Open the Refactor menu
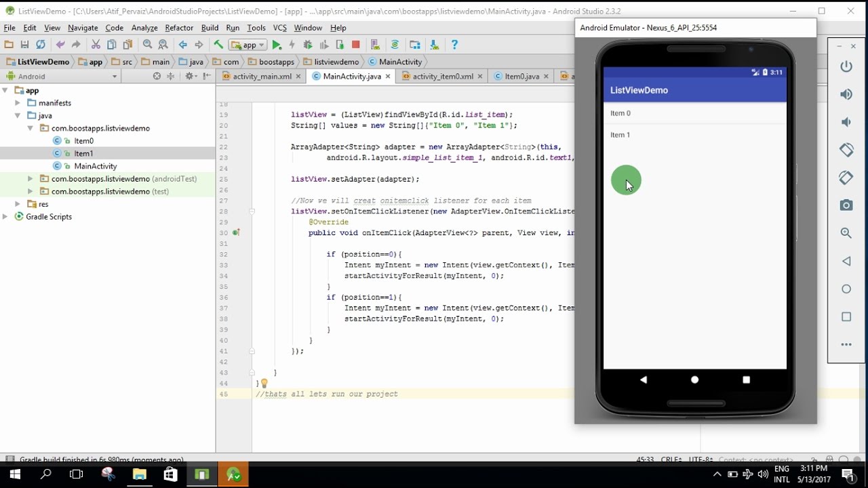This screenshot has width=868, height=488. pyautogui.click(x=179, y=28)
